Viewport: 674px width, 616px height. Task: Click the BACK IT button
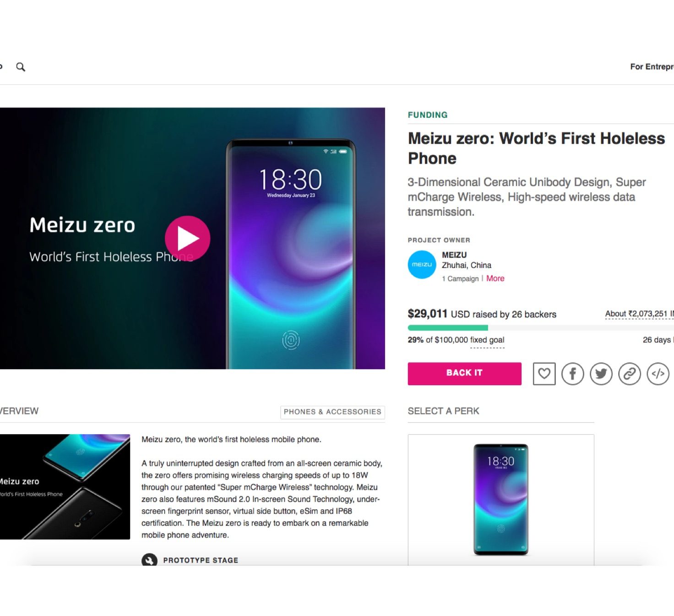[464, 373]
